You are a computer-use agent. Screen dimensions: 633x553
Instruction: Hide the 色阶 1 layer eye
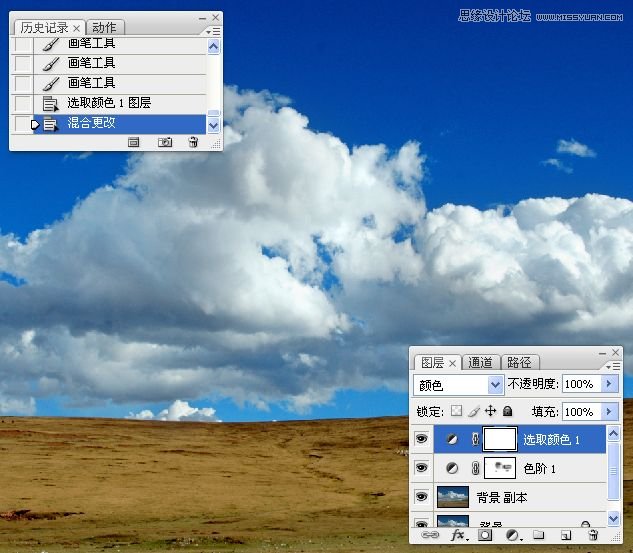pyautogui.click(x=421, y=468)
